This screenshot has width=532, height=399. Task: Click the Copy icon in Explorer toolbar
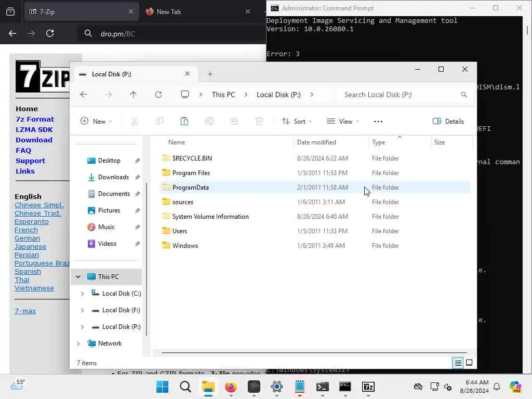coord(159,121)
